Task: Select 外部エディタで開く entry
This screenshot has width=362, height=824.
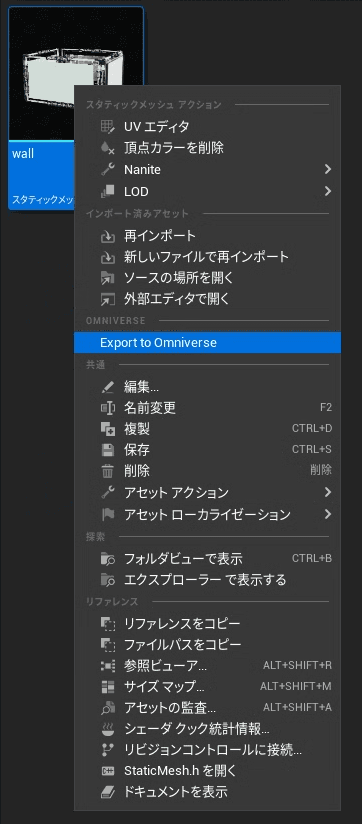Action: point(208,300)
